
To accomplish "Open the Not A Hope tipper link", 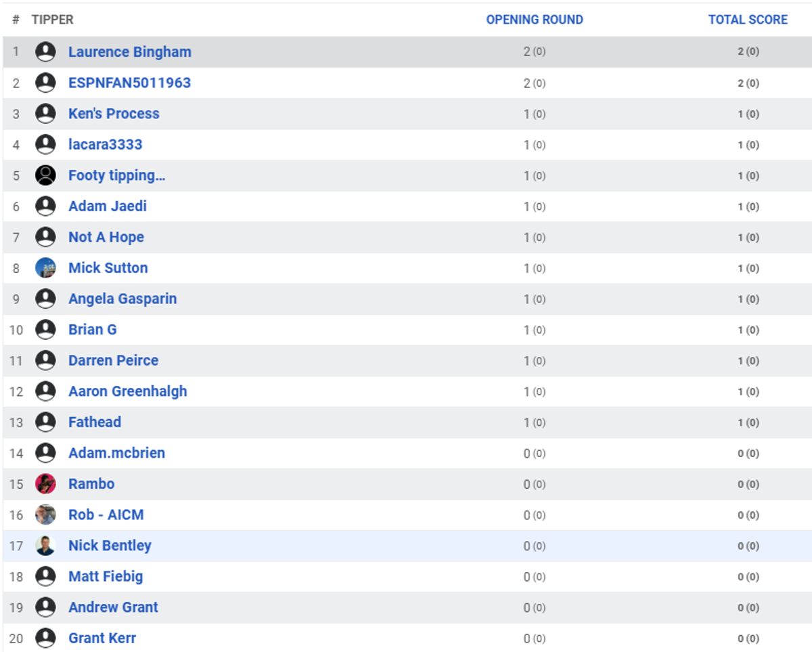I will pyautogui.click(x=106, y=237).
